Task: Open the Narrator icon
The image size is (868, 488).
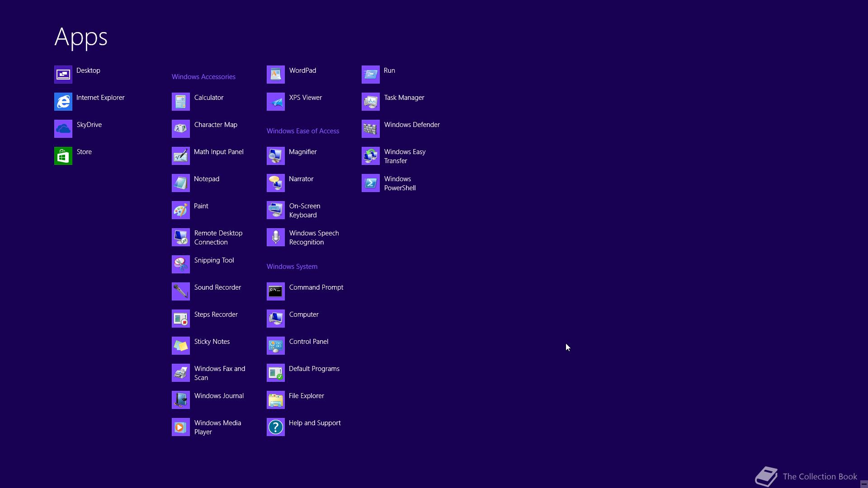Action: pos(276,183)
